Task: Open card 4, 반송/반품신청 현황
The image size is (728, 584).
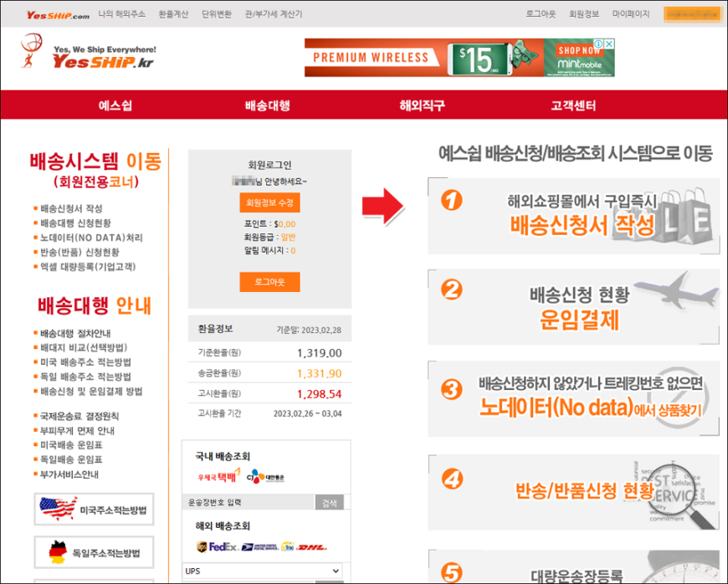Action: (574, 492)
